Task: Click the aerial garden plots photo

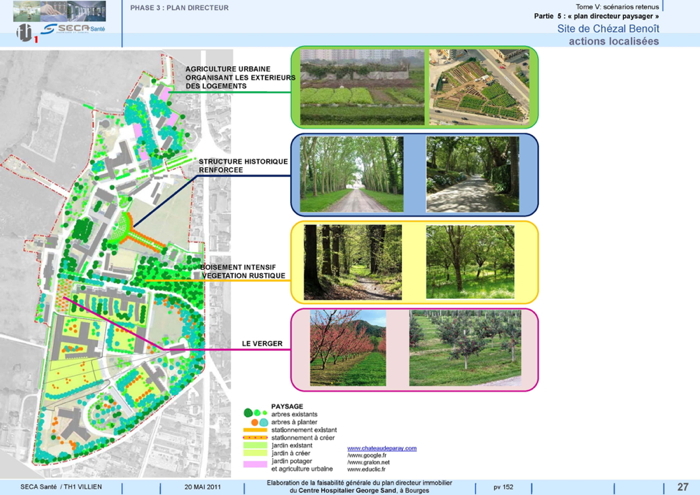Action: tap(479, 85)
